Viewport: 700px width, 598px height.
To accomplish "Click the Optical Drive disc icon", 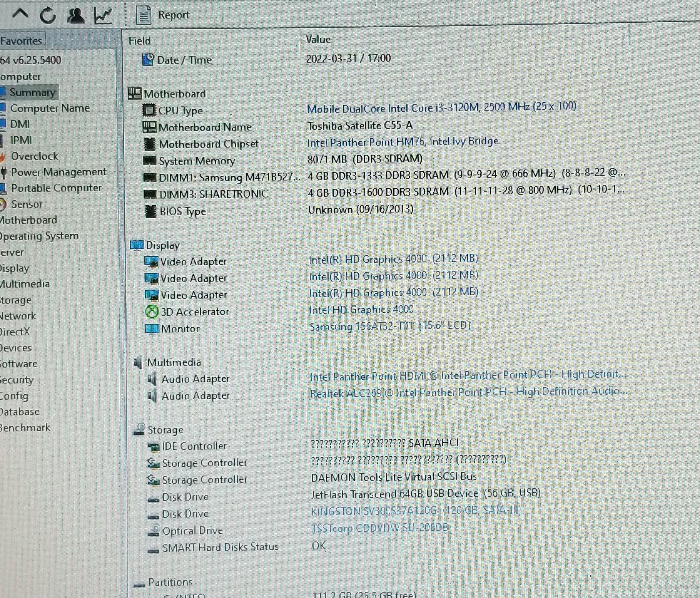I will [154, 531].
